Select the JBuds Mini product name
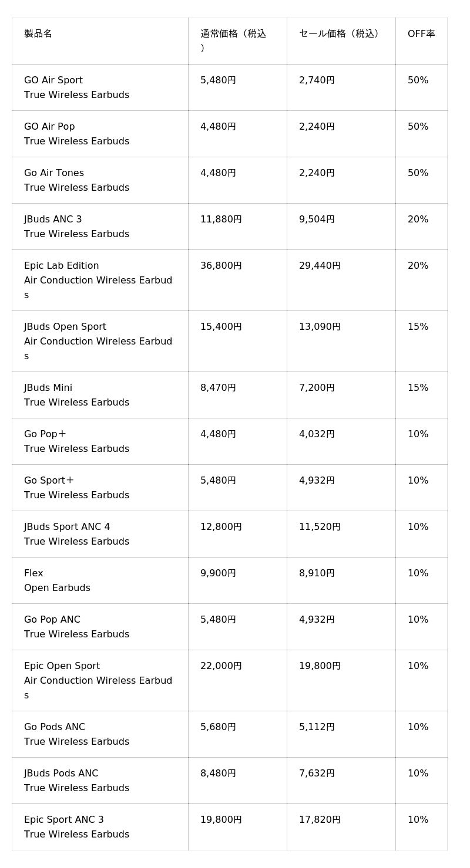Viewport: 470px width, 868px height. click(48, 388)
